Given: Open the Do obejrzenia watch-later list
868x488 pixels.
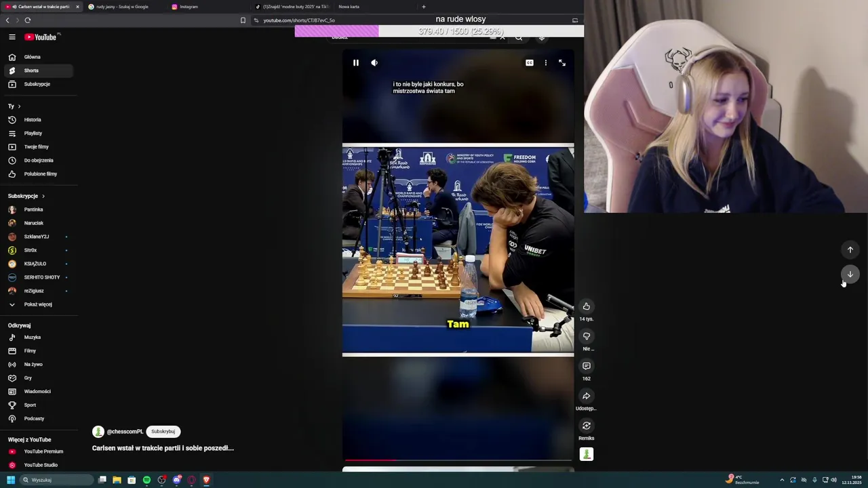Looking at the screenshot, I should click(39, 161).
